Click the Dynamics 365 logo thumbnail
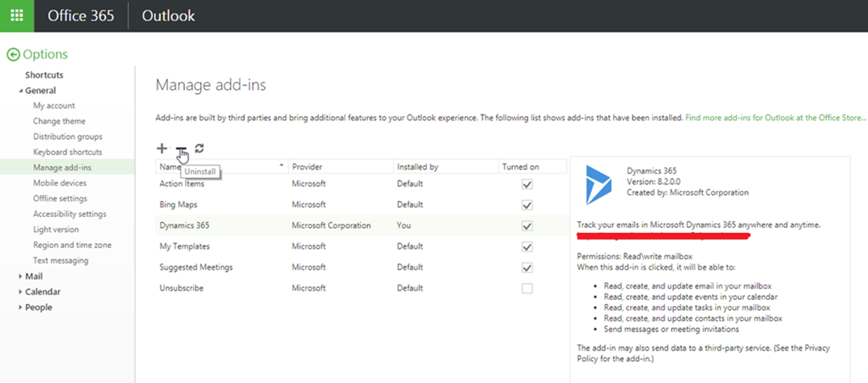868x383 pixels. [599, 186]
